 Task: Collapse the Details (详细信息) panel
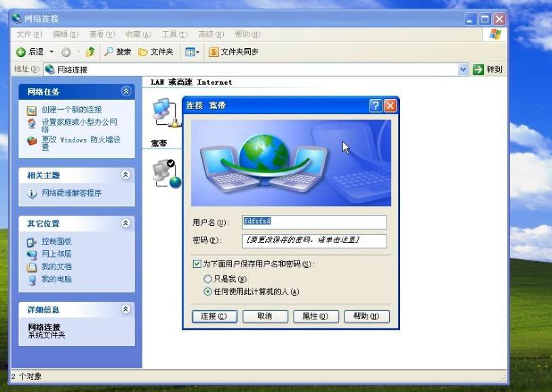(125, 309)
